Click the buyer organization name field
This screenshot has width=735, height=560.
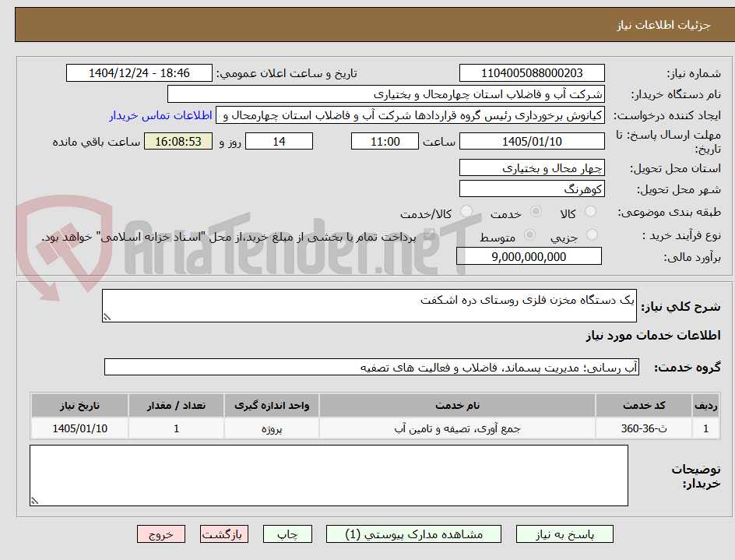[385, 94]
